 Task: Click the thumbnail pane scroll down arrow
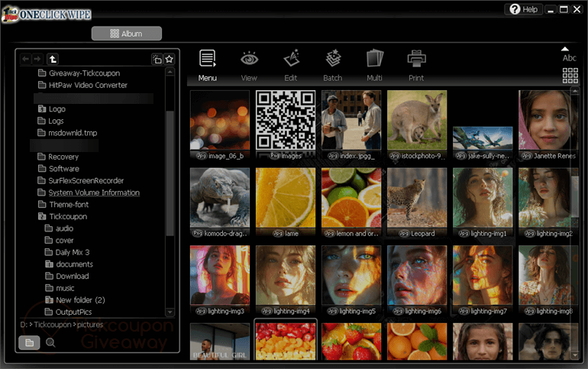click(x=575, y=354)
